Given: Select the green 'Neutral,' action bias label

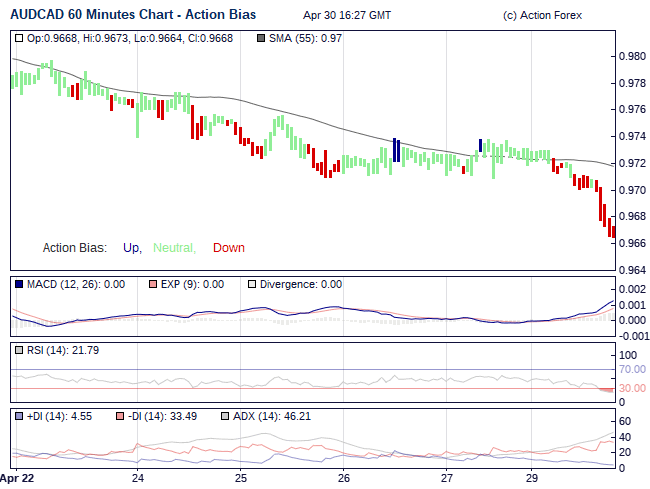Looking at the screenshot, I should click(174, 248).
